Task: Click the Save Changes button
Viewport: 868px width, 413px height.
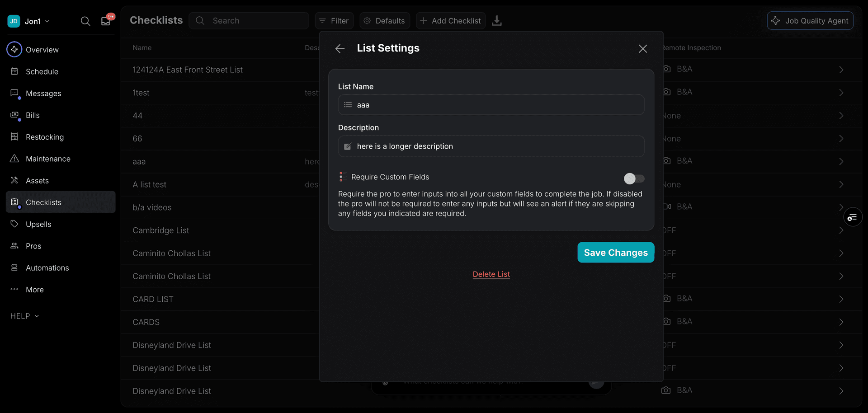Action: (615, 252)
